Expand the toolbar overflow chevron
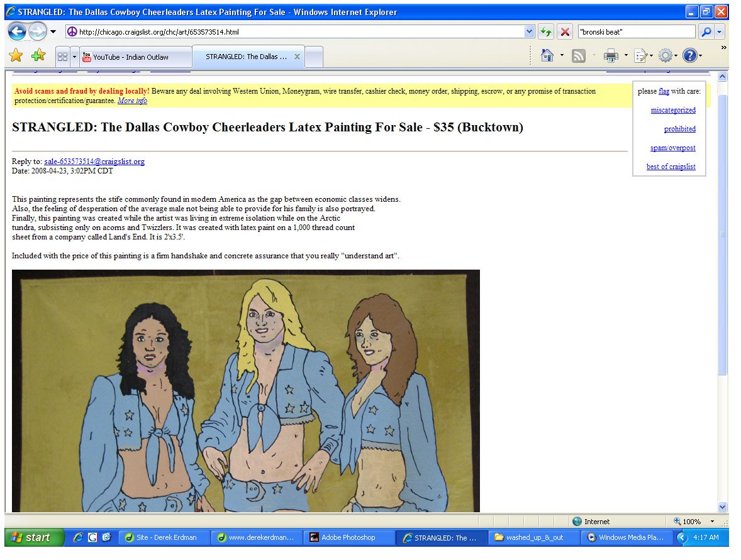The image size is (741, 560). pyautogui.click(x=723, y=48)
